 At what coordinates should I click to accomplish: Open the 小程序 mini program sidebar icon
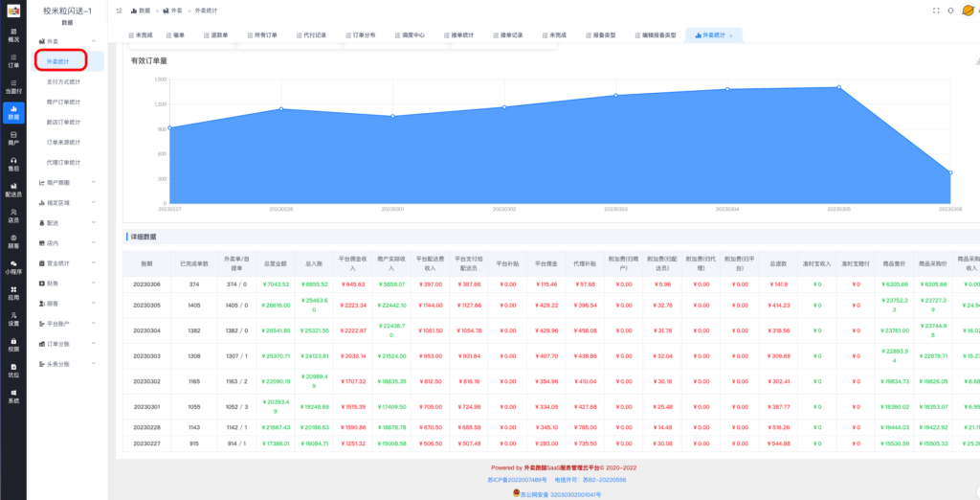pyautogui.click(x=12, y=267)
